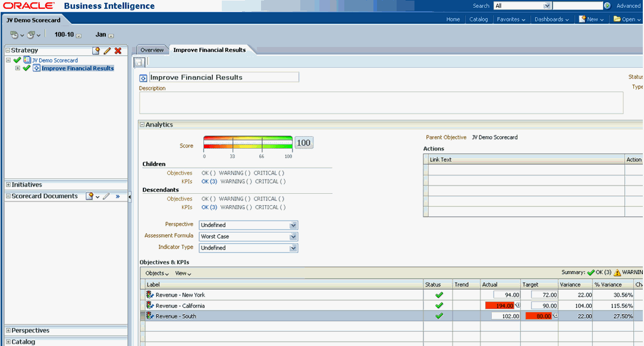Click double-arrow more icon in Scorecard Documents
This screenshot has height=346, width=644.
pos(118,197)
